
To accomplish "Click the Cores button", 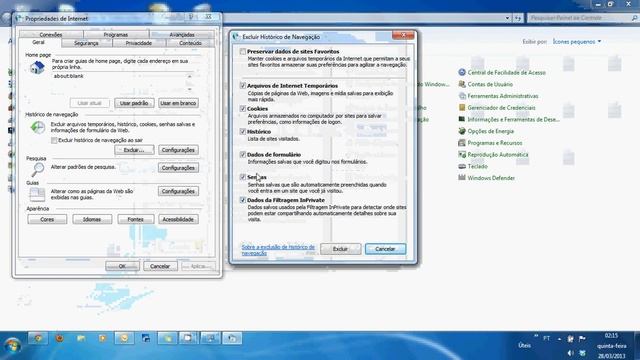I will [x=47, y=219].
